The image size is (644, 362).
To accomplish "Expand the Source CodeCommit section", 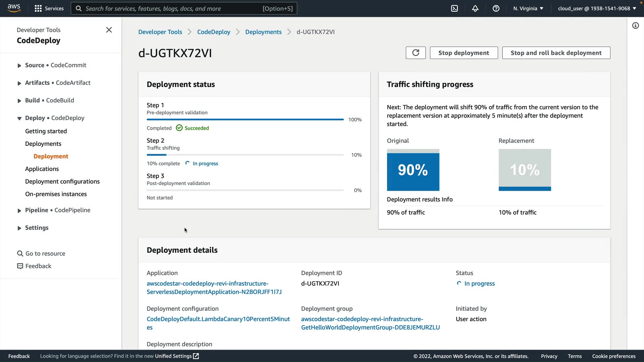I will (19, 66).
